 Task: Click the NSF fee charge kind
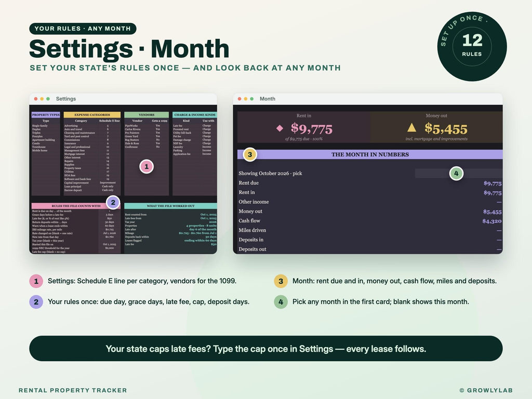pos(178,143)
